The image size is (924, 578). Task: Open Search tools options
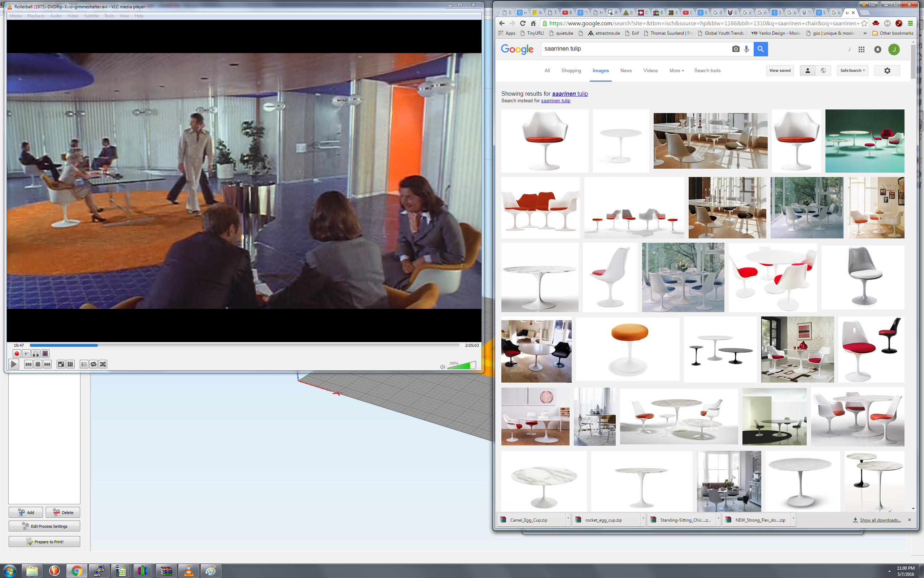tap(707, 71)
